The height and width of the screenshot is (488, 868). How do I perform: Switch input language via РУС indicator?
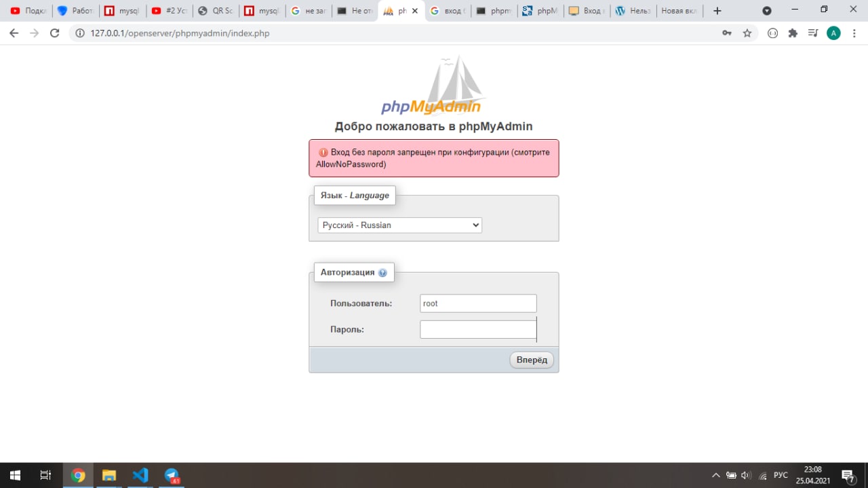(781, 475)
